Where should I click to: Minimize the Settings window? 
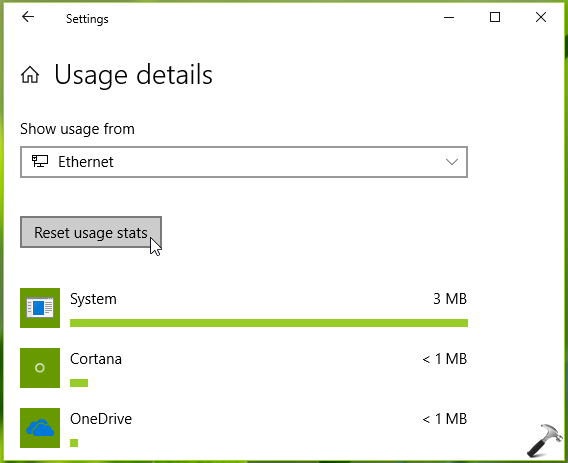click(x=449, y=17)
